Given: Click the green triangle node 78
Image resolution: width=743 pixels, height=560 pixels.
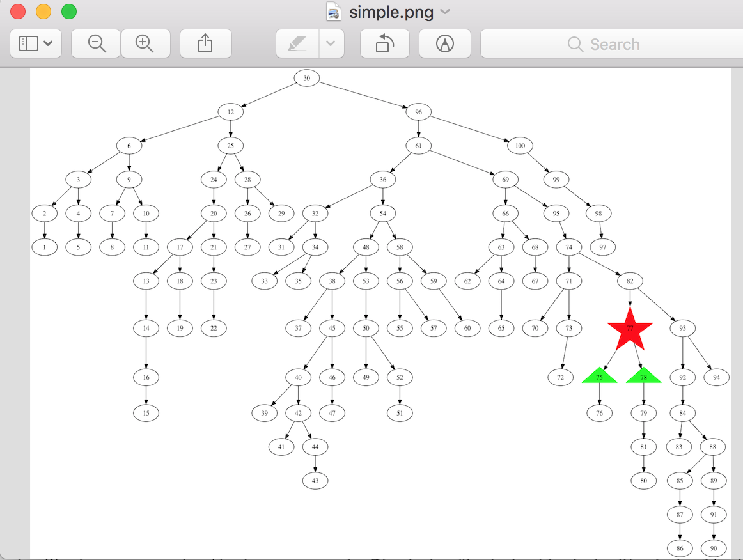Looking at the screenshot, I should point(643,377).
